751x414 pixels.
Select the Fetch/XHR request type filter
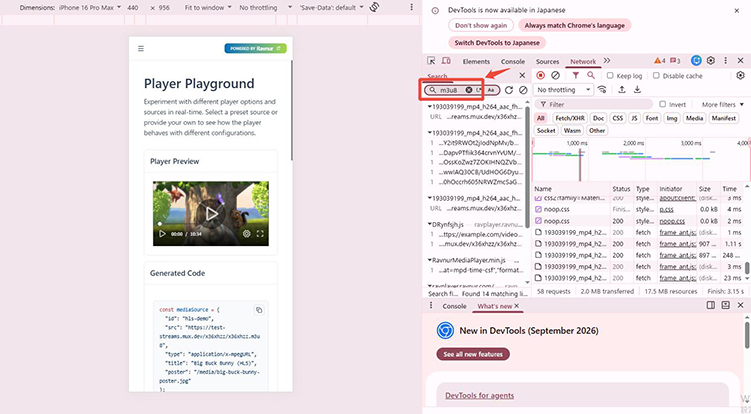click(569, 118)
